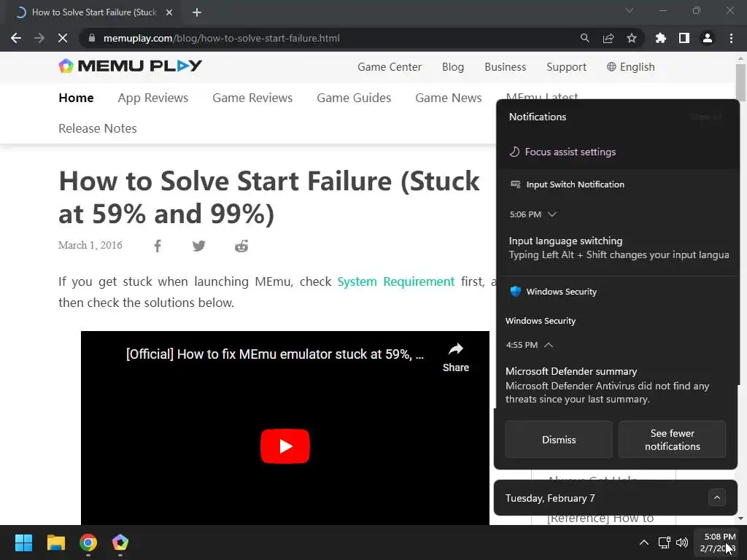Open the Chrome three-dot menu

click(x=731, y=38)
